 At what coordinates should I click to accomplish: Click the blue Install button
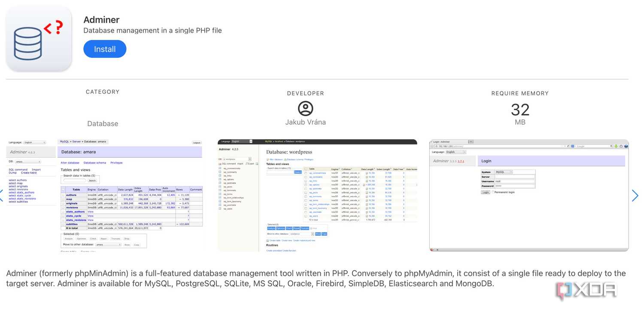tap(105, 49)
